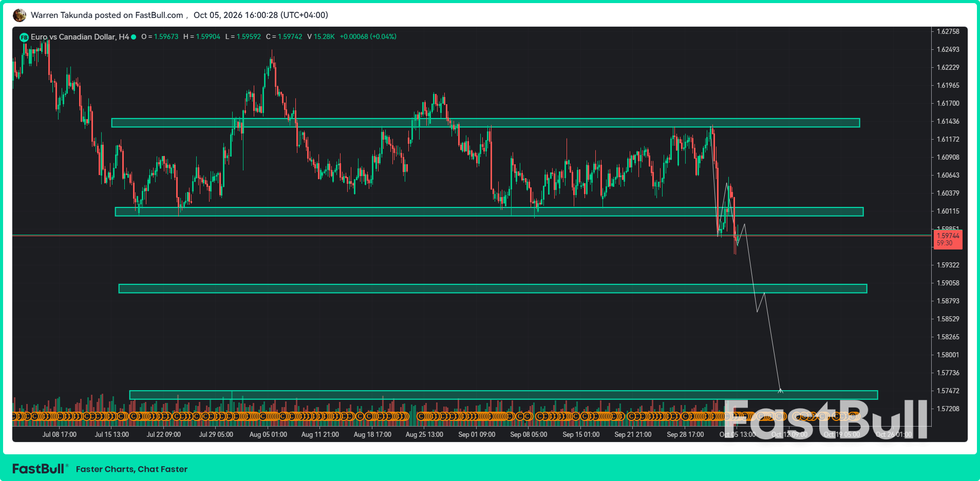This screenshot has height=481, width=980.
Task: Click the low value 'L = 1.59592'
Action: pos(243,37)
